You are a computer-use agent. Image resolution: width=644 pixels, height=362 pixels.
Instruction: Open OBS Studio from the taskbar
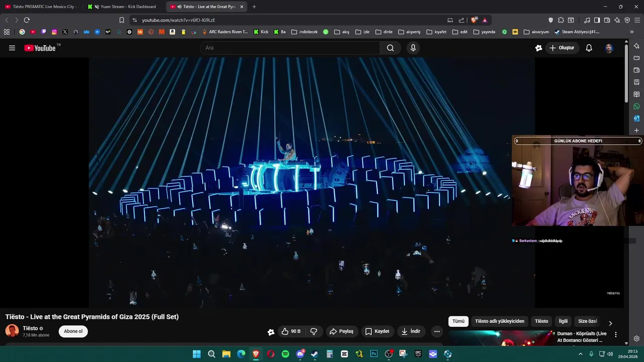tap(388, 354)
